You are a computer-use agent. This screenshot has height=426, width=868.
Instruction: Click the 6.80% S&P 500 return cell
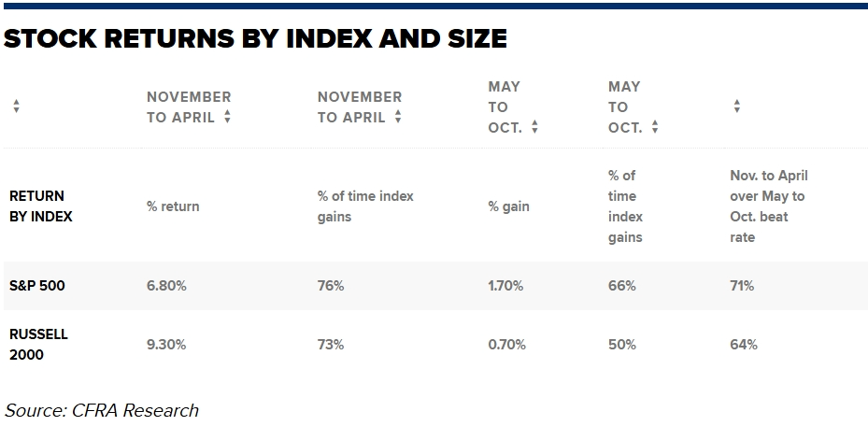pos(166,286)
